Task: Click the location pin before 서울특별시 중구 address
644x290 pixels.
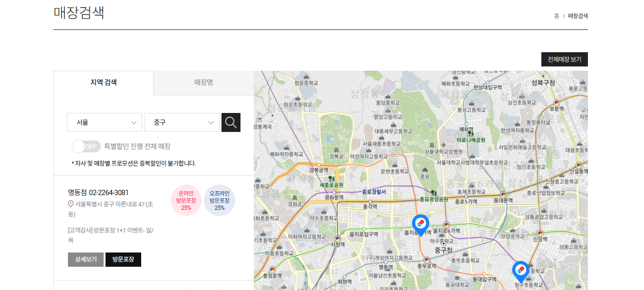Action: 71,204
